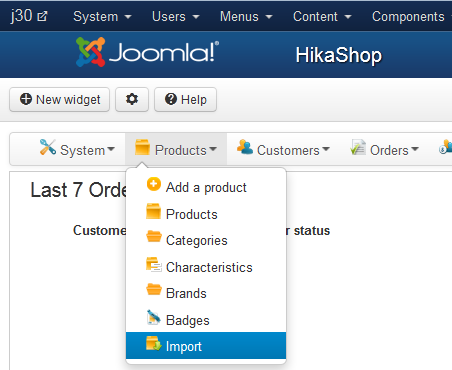
Task: Click the box icon next to Products entry
Action: coord(153,211)
